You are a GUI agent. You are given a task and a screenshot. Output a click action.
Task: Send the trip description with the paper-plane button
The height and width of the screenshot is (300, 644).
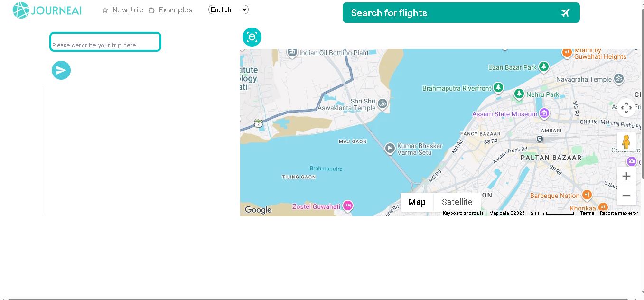pyautogui.click(x=61, y=70)
